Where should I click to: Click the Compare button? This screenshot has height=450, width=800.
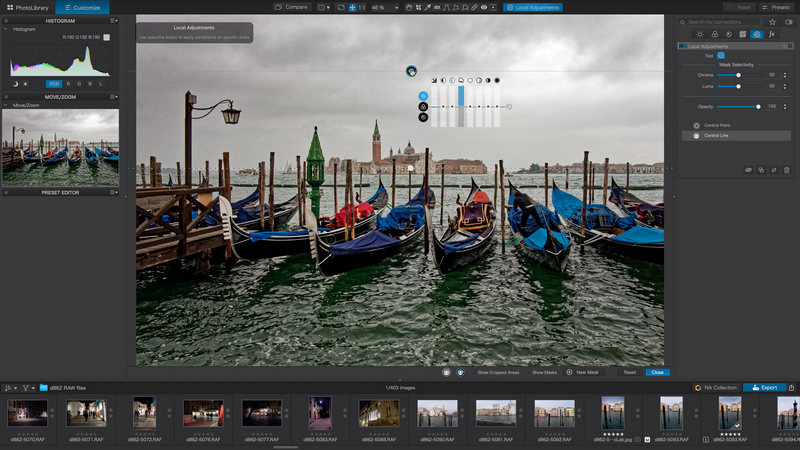(292, 7)
